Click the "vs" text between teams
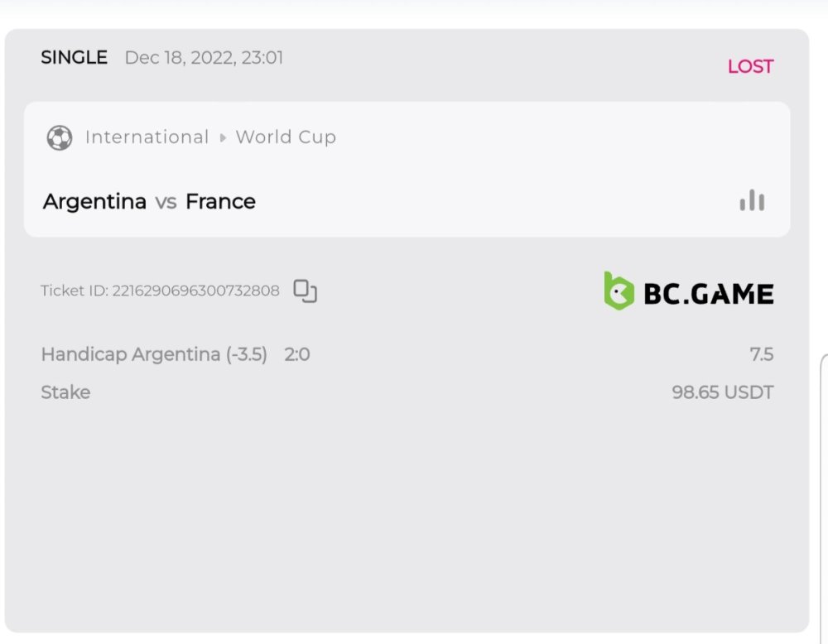This screenshot has height=644, width=828. (166, 201)
